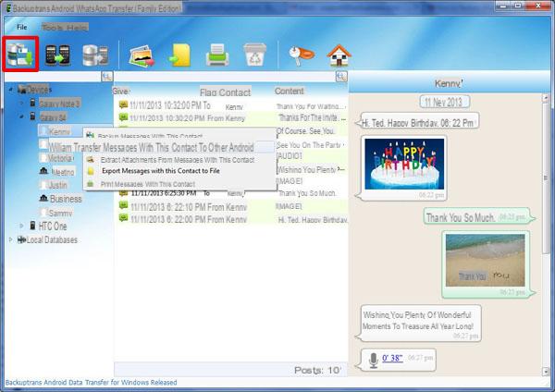Expand the Galaxy Note 3 node
The width and height of the screenshot is (555, 392).
click(x=21, y=104)
